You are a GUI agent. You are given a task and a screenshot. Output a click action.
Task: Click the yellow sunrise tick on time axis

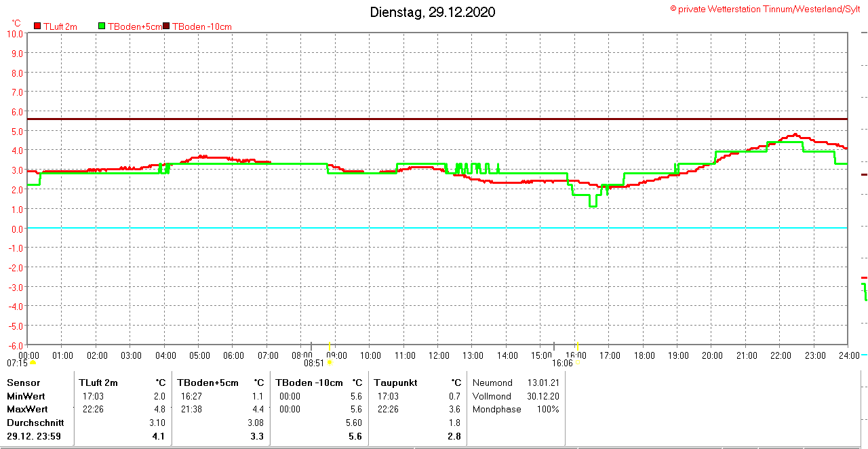[x=330, y=347]
